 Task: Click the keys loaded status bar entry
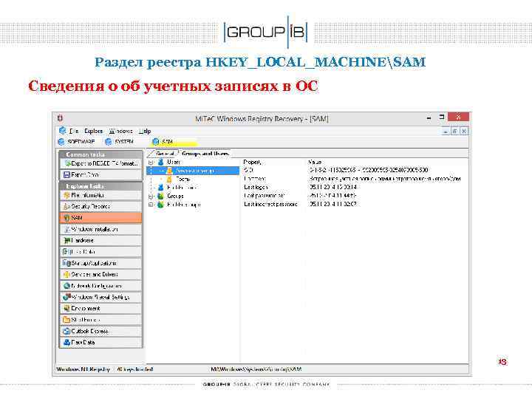point(135,369)
